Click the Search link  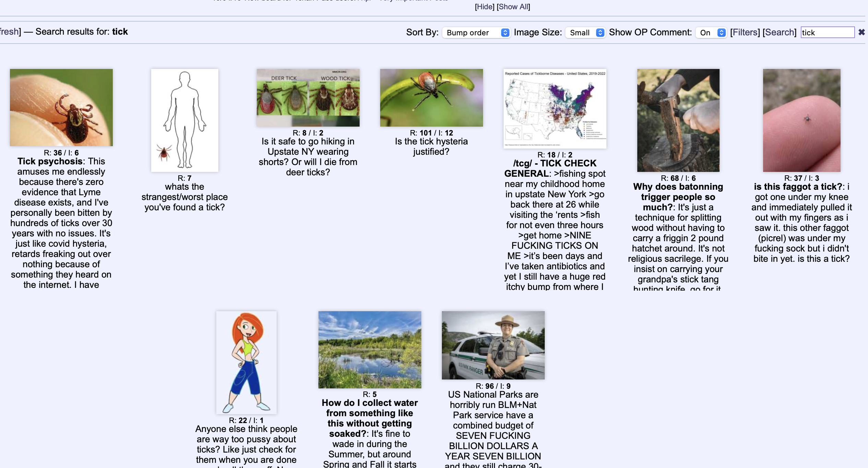780,32
